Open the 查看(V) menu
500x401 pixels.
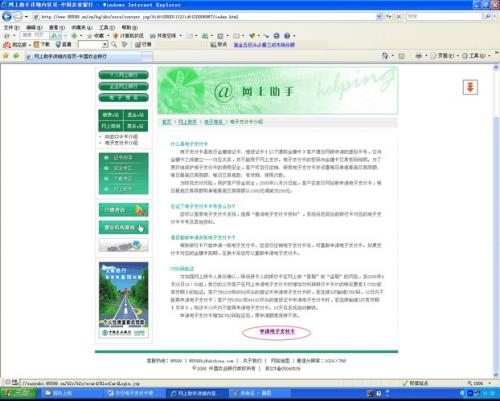point(57,28)
